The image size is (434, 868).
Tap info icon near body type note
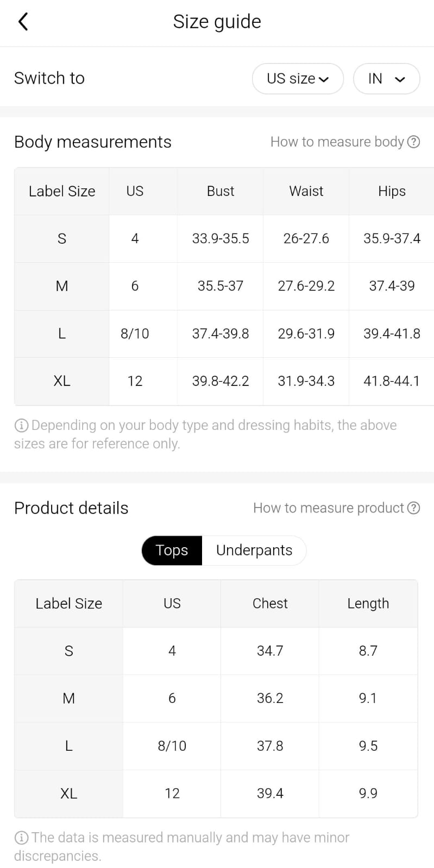pyautogui.click(x=21, y=425)
